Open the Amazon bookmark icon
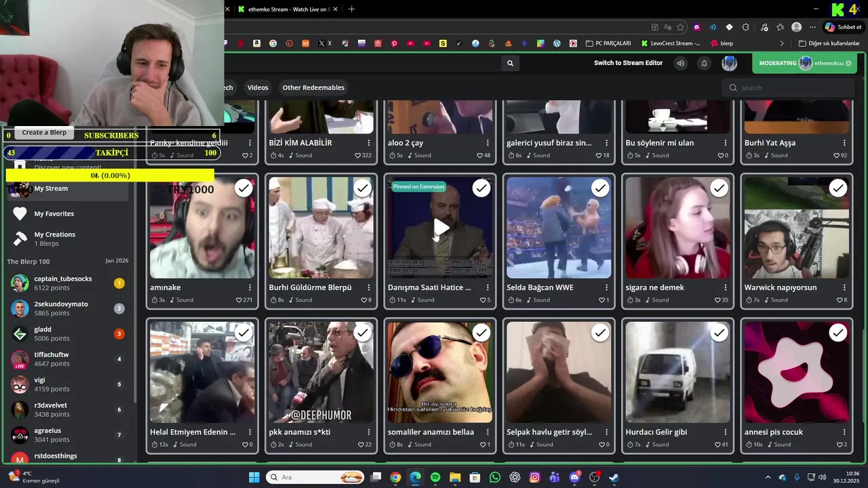 click(257, 43)
